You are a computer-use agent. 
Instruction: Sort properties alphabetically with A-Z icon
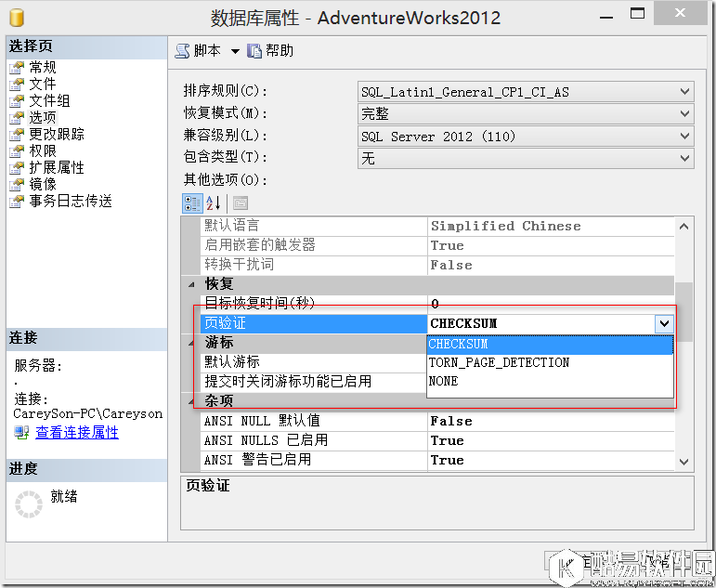214,203
